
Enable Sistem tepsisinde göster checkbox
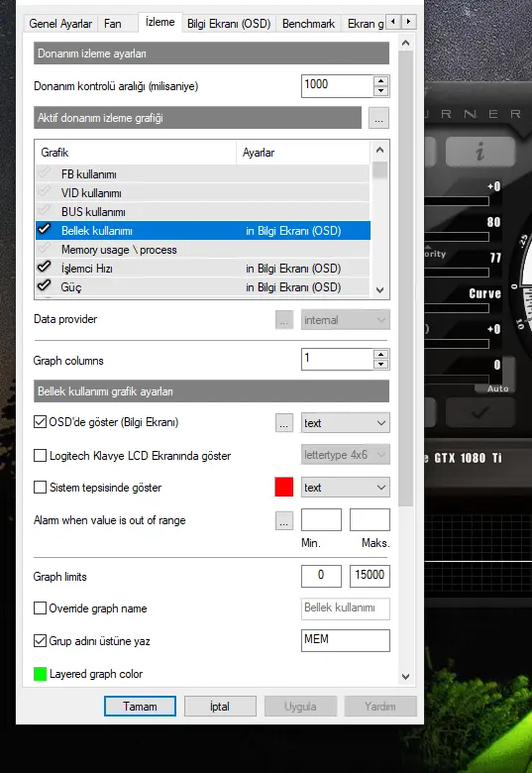pos(40,487)
